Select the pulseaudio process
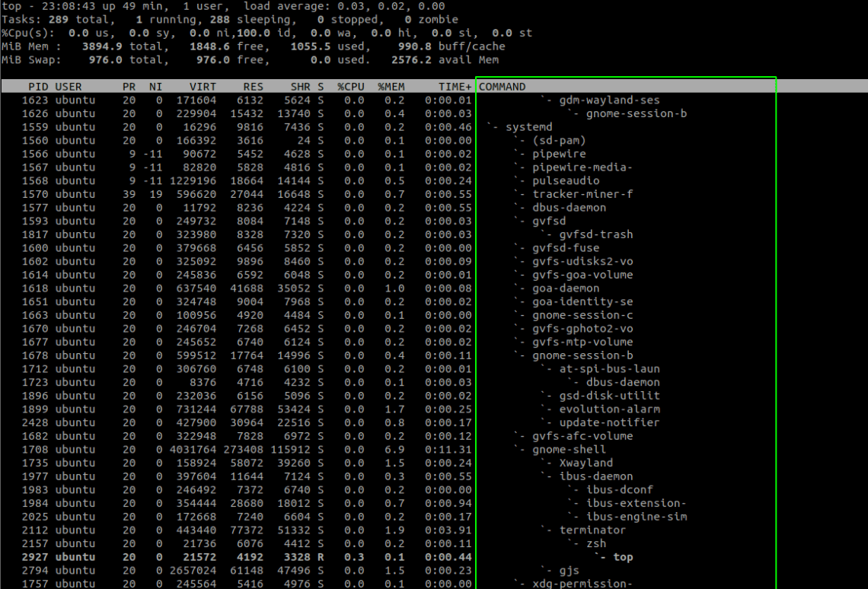The image size is (868, 589). [566, 181]
